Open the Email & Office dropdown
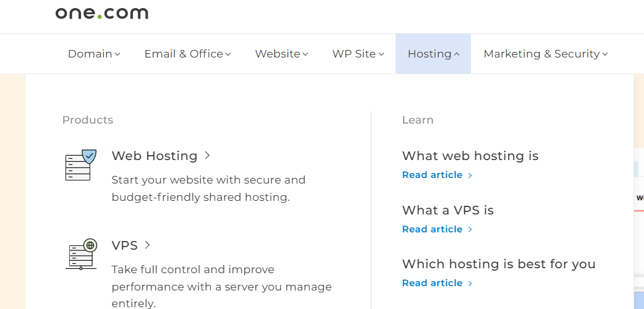The image size is (644, 309). click(188, 54)
